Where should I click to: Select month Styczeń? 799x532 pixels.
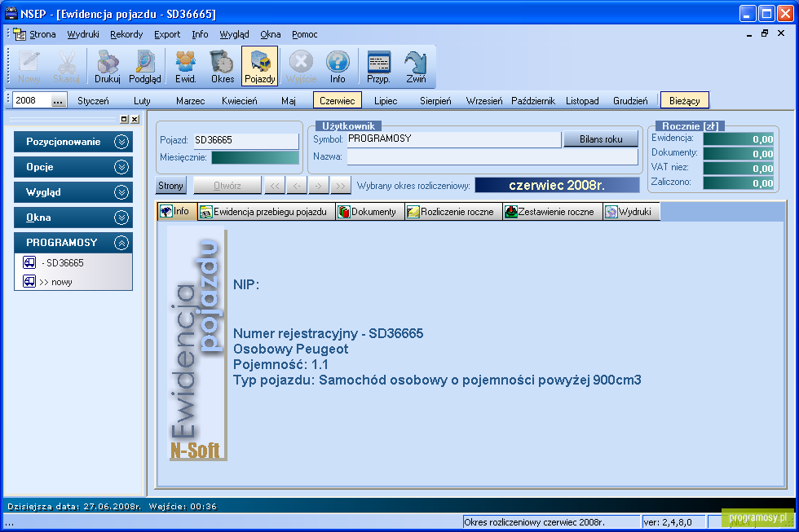tap(93, 100)
